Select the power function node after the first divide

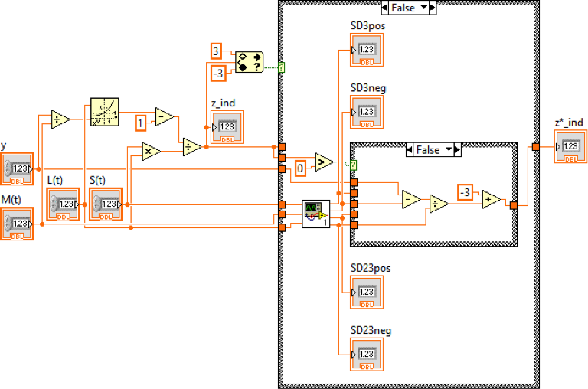(106, 112)
